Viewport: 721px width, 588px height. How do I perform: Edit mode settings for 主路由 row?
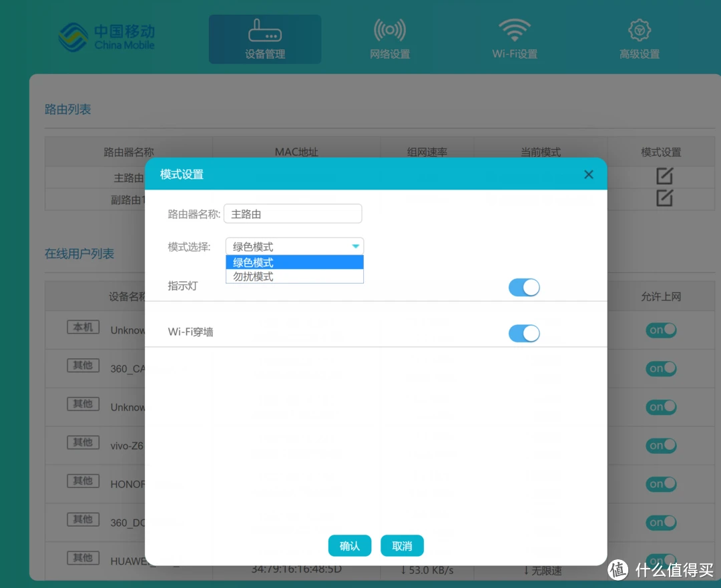click(664, 176)
